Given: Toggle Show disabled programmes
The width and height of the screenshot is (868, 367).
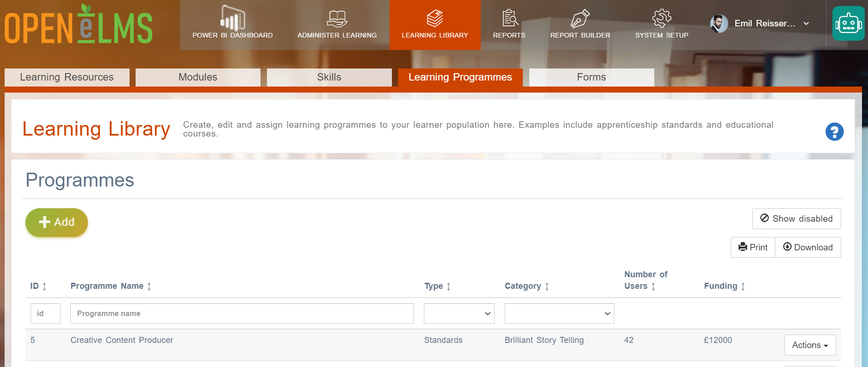Looking at the screenshot, I should click(x=796, y=218).
